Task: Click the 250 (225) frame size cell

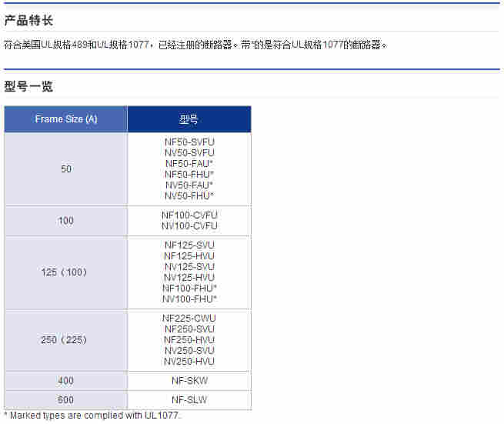Action: pyautogui.click(x=66, y=340)
